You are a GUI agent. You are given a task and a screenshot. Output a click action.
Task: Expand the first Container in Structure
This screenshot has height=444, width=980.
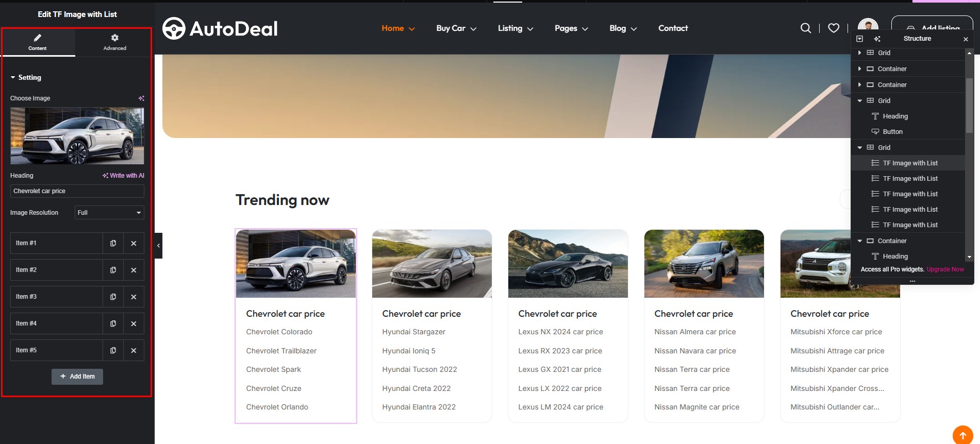point(859,69)
